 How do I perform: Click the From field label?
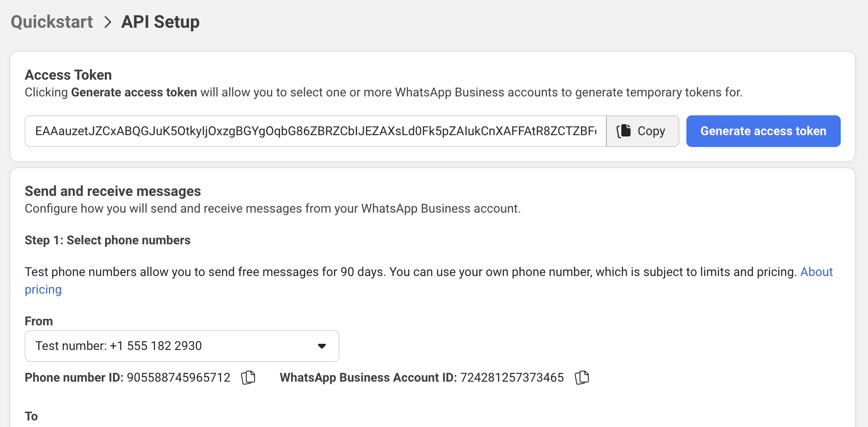39,321
